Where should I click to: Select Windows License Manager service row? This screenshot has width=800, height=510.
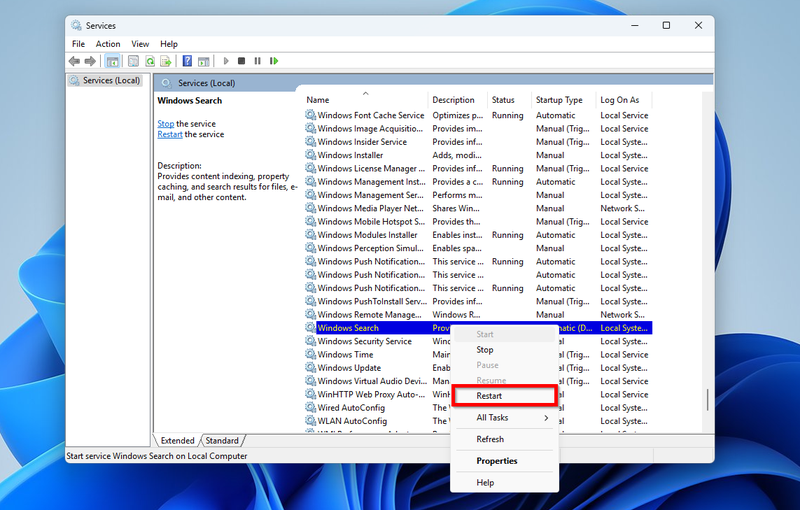coord(478,168)
